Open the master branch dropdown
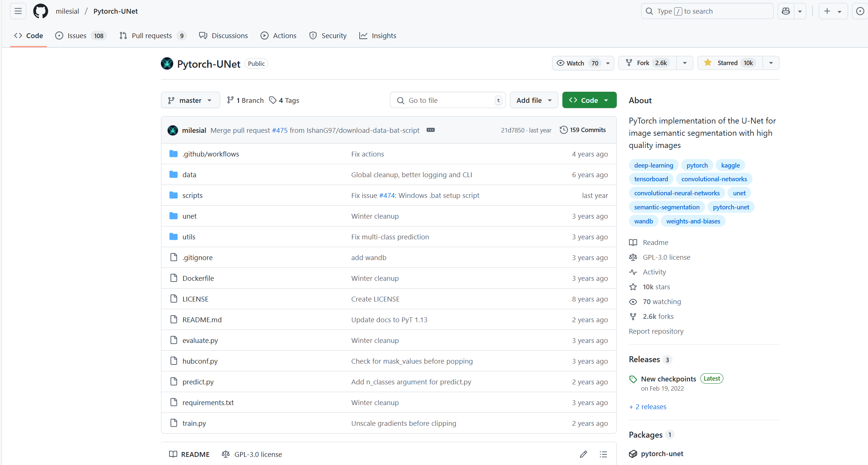 (190, 100)
